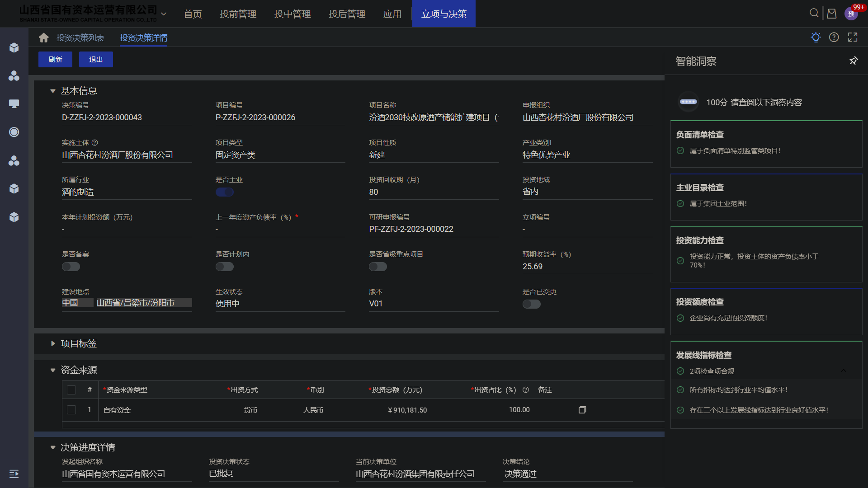
Task: Enter fullscreen mode with expand icon
Action: (x=853, y=38)
